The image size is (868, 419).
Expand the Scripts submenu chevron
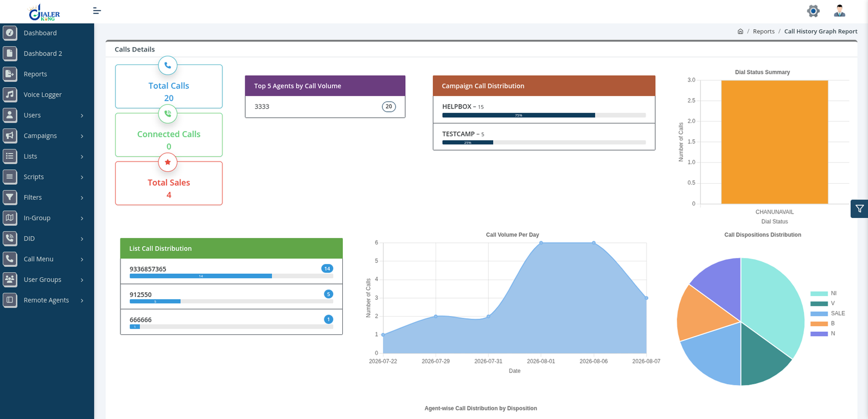pos(82,177)
